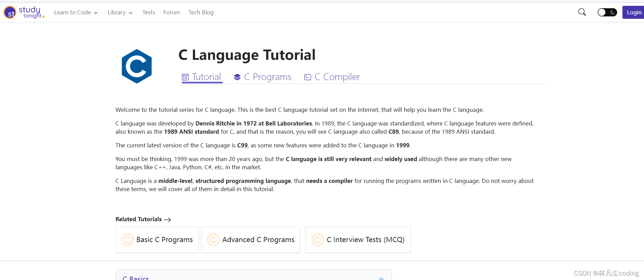
Task: Click the C Programs layers icon
Action: click(237, 77)
